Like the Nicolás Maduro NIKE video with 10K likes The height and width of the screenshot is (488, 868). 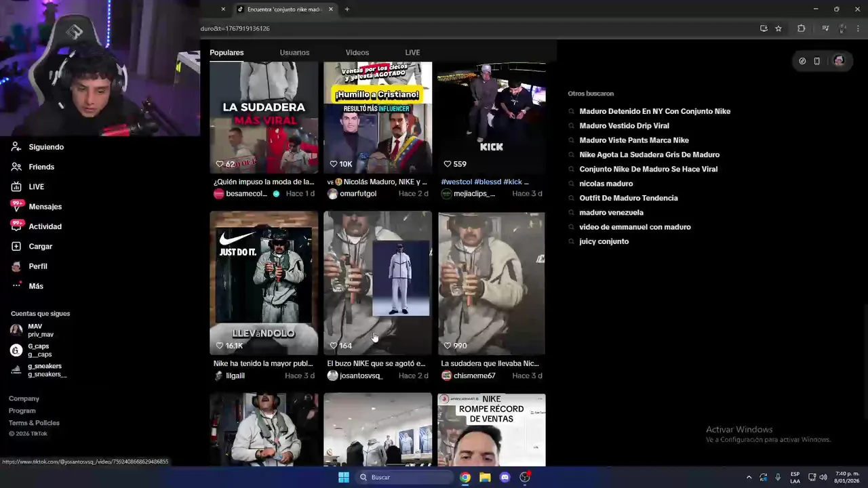[334, 164]
